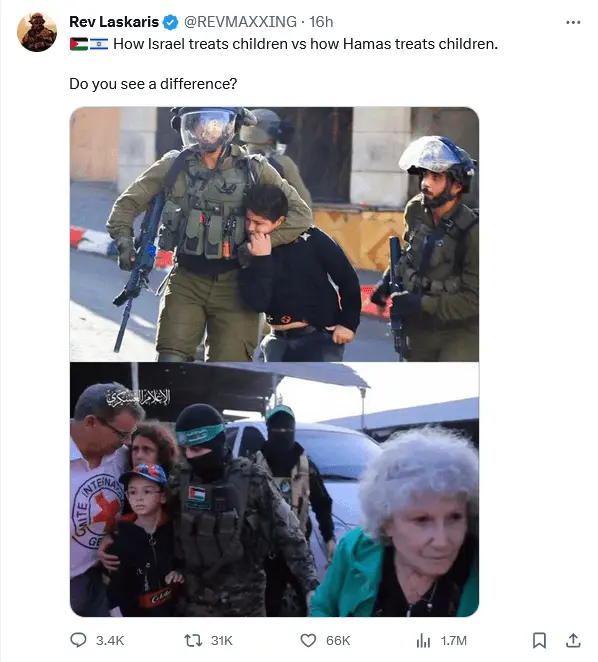Click the blue verified badge
The image size is (598, 662).
pos(171,22)
